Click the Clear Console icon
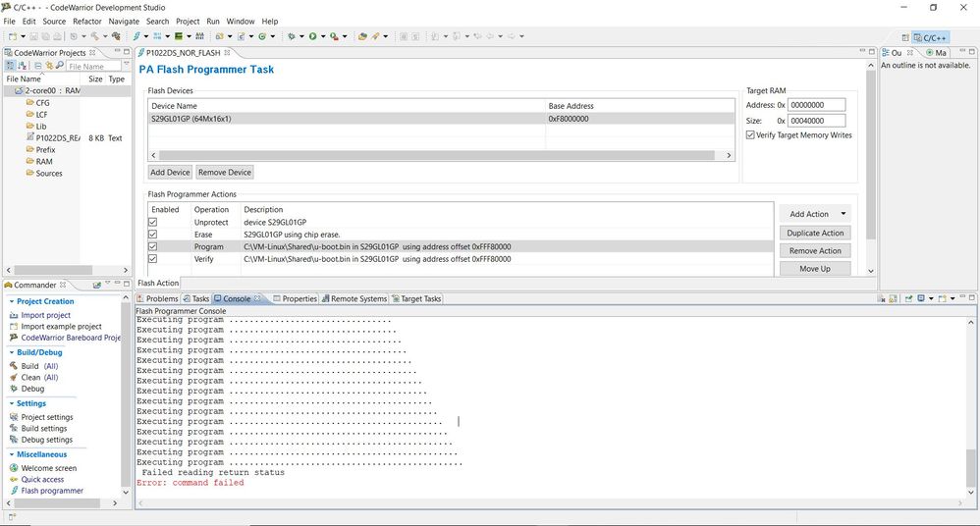 point(881,298)
